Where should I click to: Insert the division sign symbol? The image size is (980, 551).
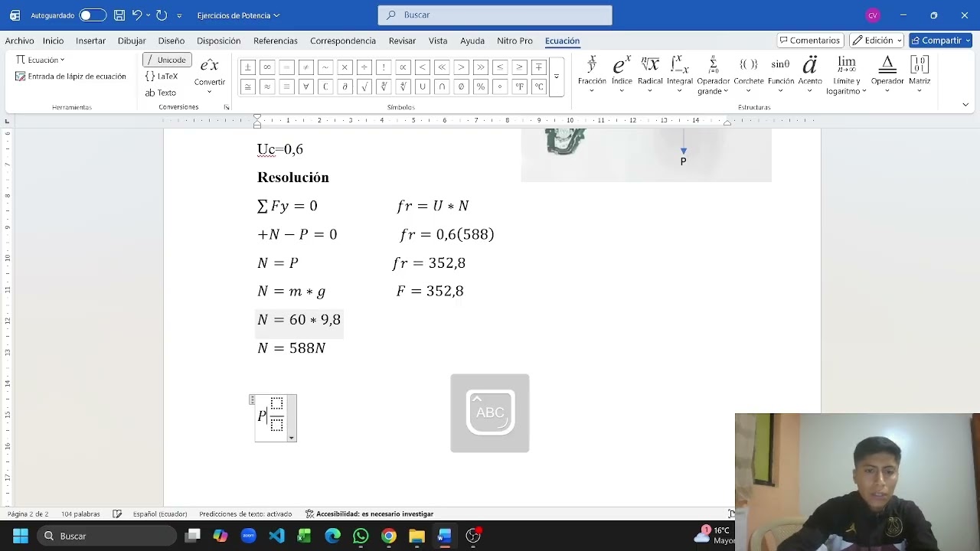click(364, 67)
